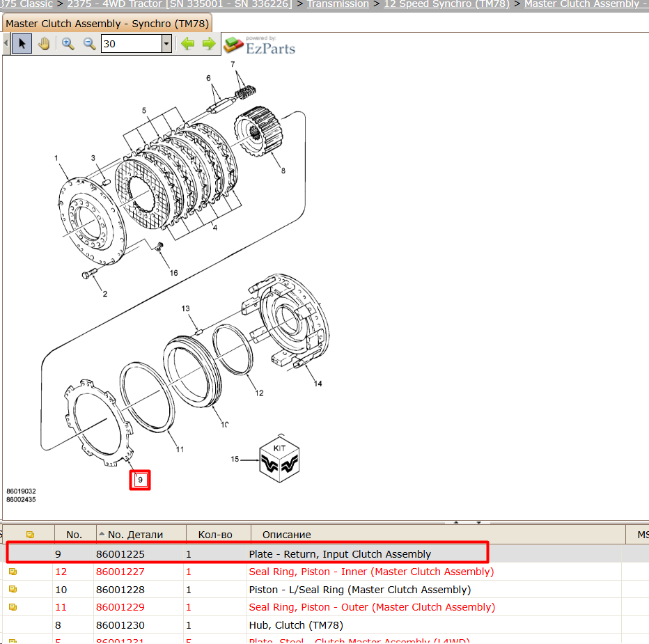Select the Seal Ring, Piston - Inner row
Screen dimensions: 649x644
371,572
